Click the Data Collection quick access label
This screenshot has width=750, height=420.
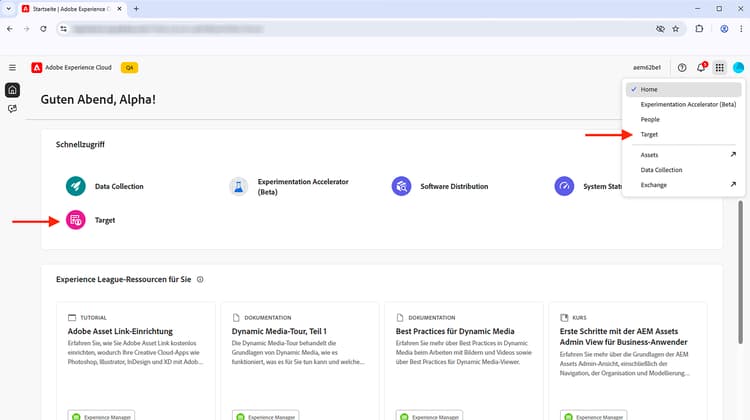click(119, 187)
